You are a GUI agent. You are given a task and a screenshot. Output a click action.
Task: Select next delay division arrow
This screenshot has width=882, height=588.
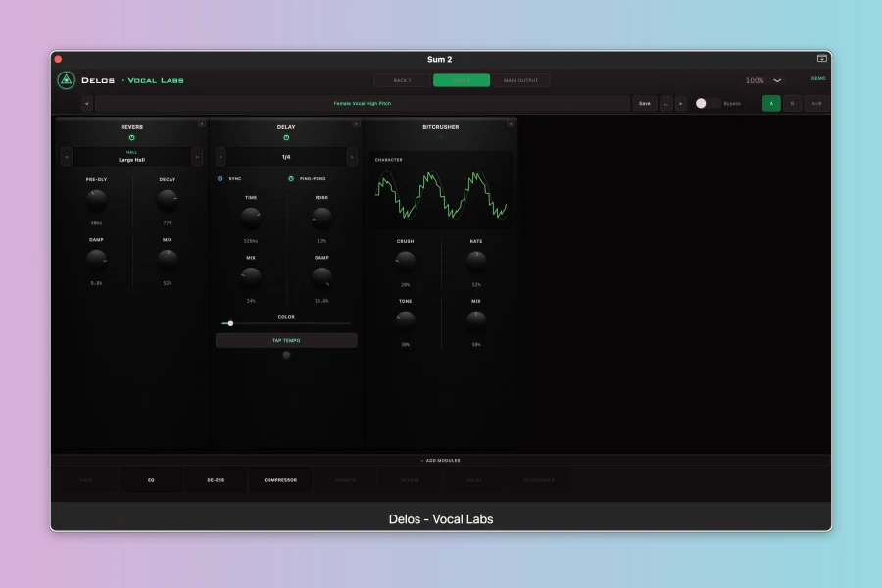pyautogui.click(x=352, y=157)
